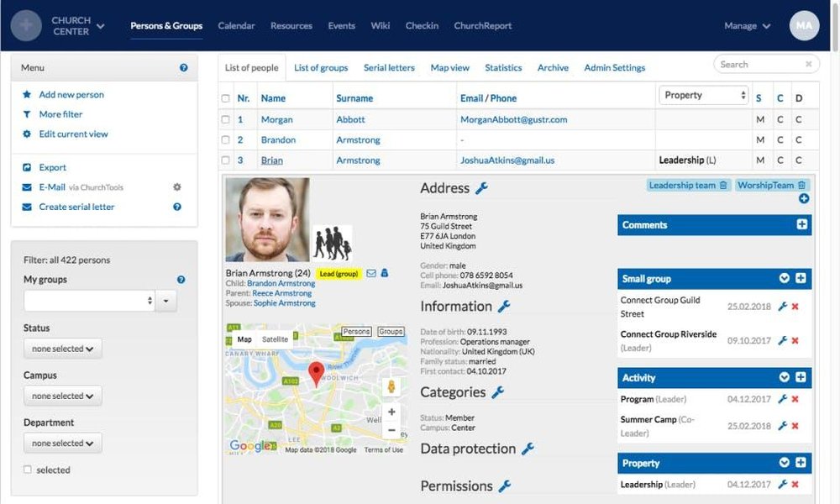This screenshot has height=504, width=840.
Task: Click the envelope icon next to Lead (group)
Action: tap(370, 273)
